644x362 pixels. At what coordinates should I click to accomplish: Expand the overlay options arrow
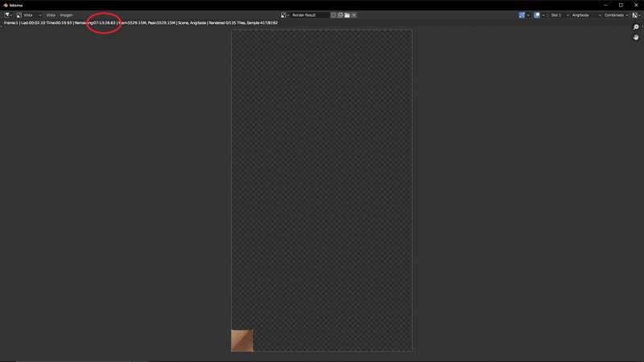coord(543,15)
